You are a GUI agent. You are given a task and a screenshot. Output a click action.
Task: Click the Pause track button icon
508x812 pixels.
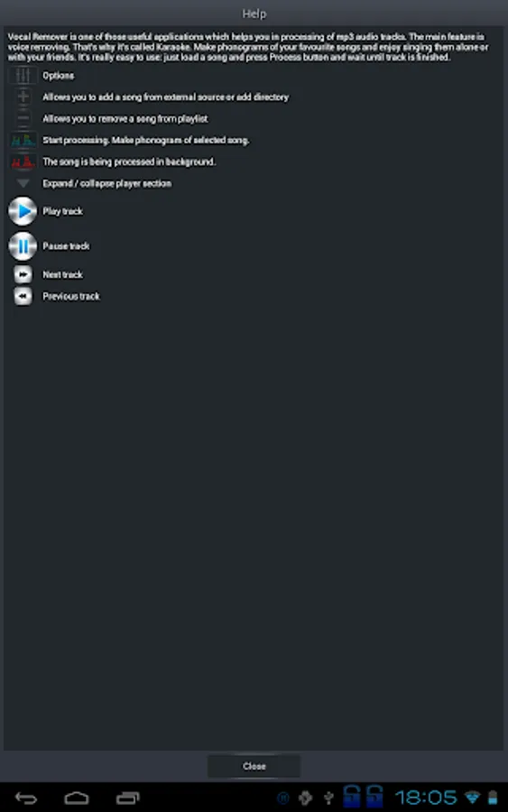point(23,246)
